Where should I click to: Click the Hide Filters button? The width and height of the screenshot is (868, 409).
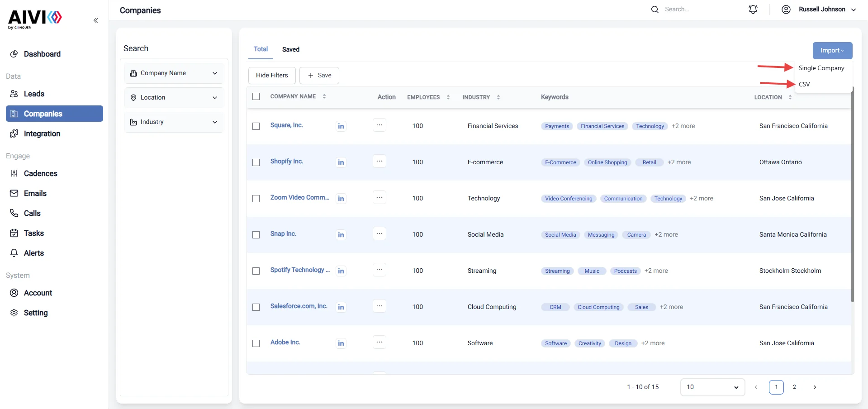point(272,76)
